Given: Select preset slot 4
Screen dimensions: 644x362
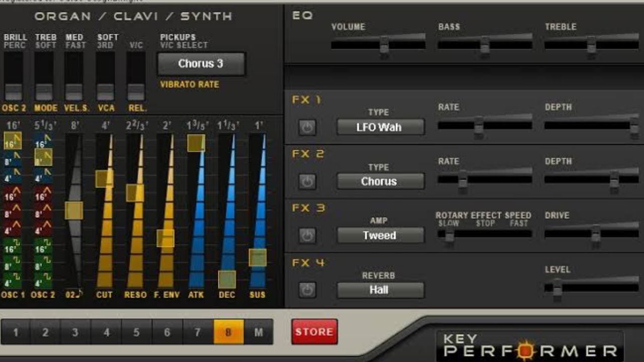Looking at the screenshot, I should (106, 332).
